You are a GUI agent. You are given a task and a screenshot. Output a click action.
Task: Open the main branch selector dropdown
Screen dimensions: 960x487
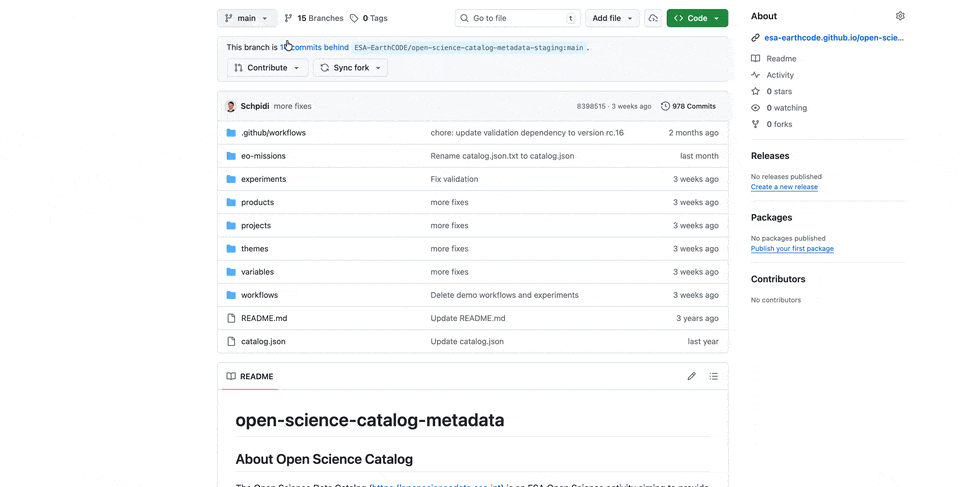click(x=246, y=18)
